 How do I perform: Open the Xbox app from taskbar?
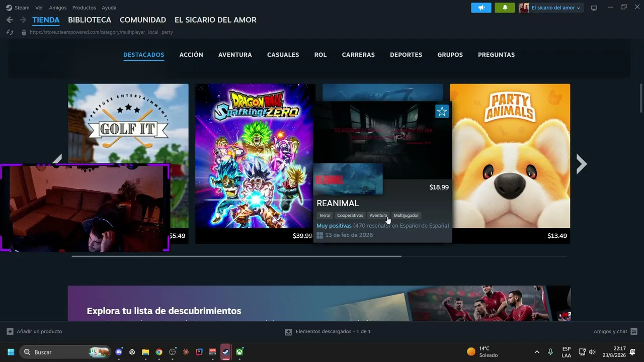coord(240,352)
